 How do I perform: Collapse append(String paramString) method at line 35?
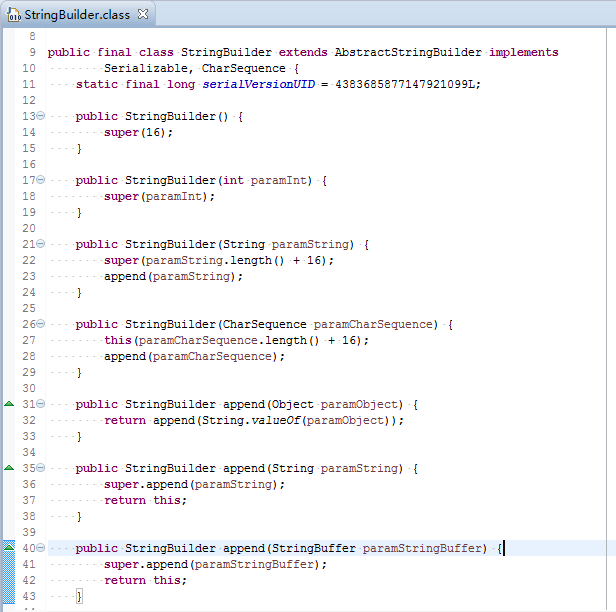(40, 468)
